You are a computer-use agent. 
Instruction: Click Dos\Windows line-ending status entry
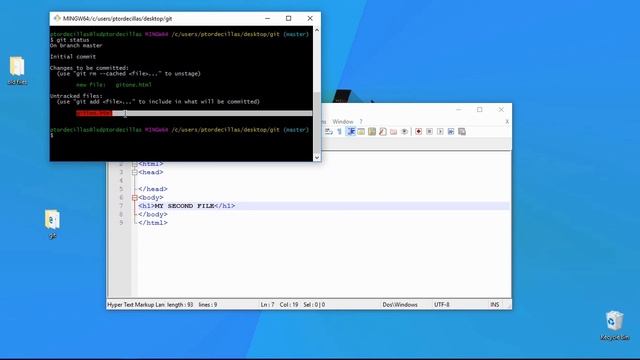[400, 304]
